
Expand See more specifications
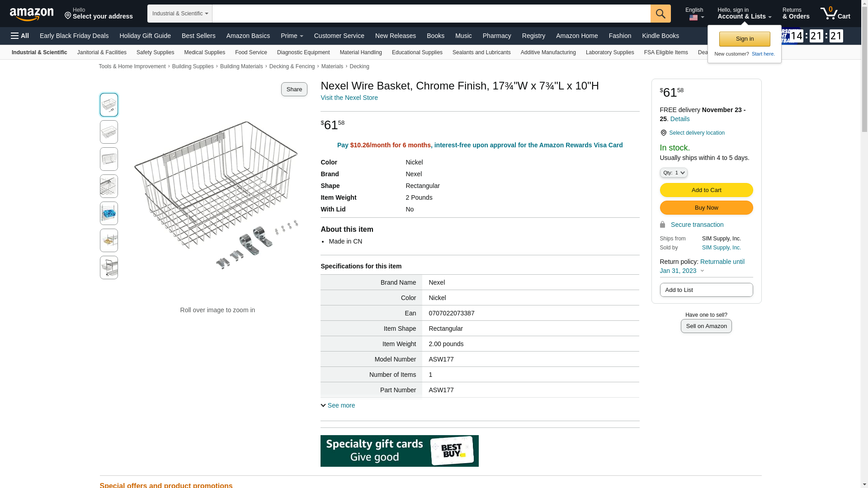coord(338,405)
